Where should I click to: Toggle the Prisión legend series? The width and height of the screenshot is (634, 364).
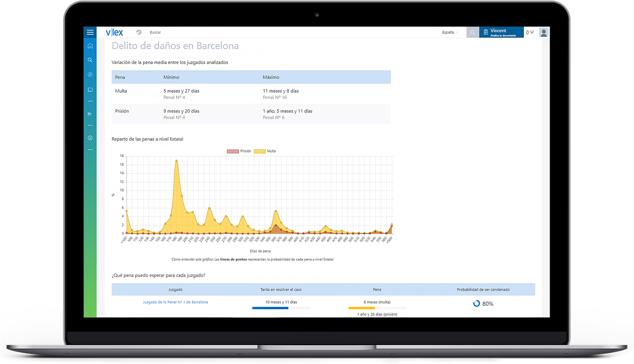pos(239,151)
